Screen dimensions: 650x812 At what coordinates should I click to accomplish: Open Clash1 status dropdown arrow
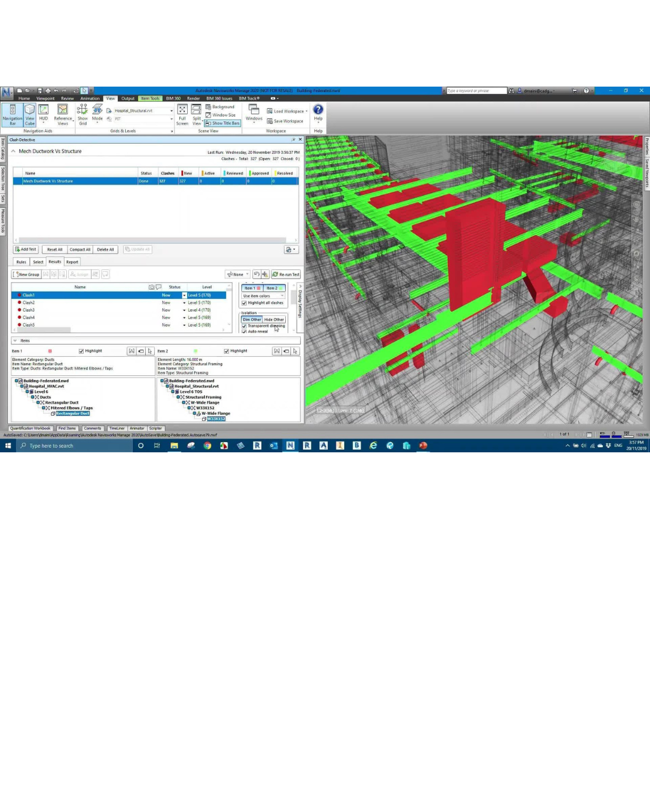[x=184, y=295]
